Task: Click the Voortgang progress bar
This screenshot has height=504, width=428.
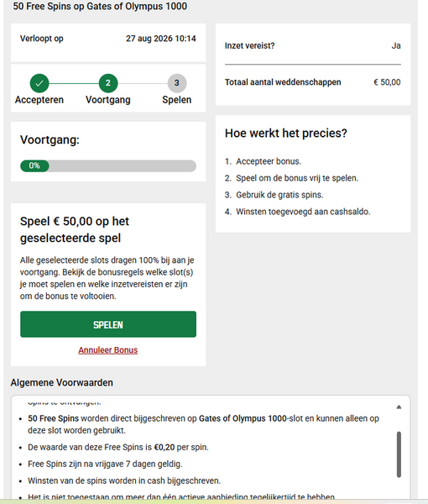Action: click(x=108, y=165)
